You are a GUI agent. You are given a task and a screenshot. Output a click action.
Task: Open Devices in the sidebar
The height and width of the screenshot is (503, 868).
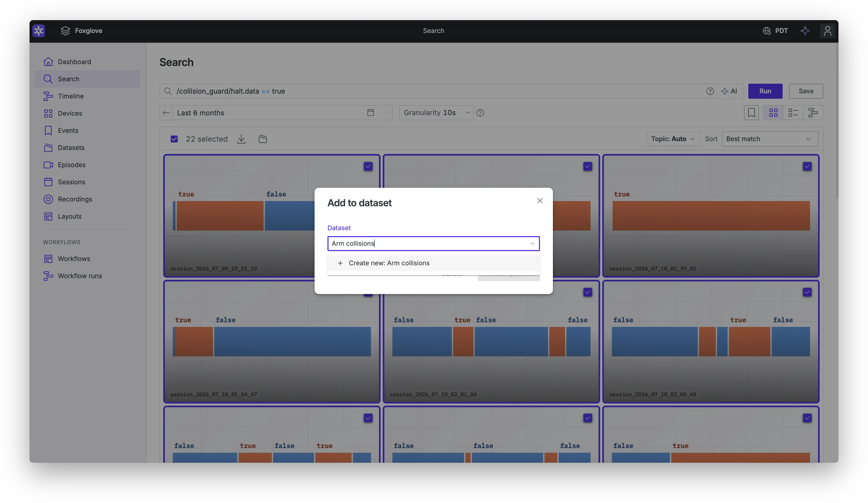[87, 114]
